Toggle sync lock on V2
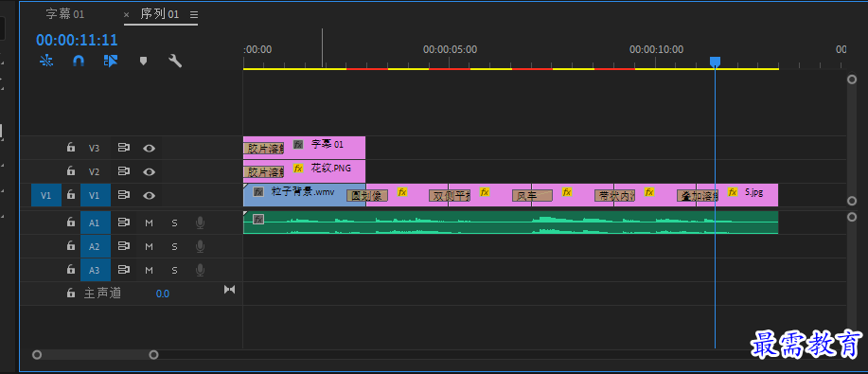The image size is (868, 374). 123,171
